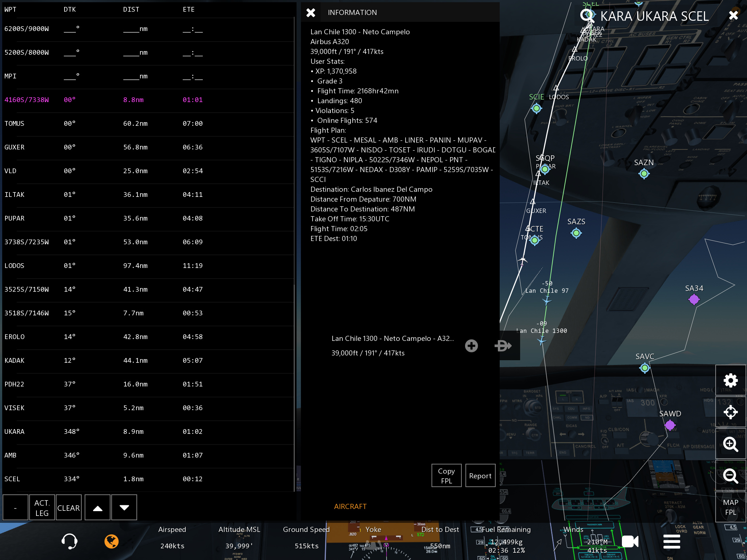Click the SAZN airport marker
Screen dimensions: 747x560
tap(644, 174)
